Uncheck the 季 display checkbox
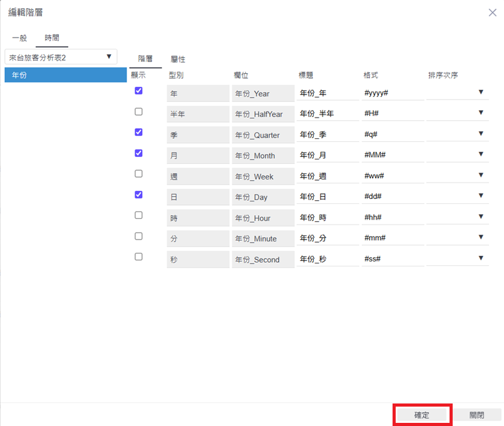 click(x=138, y=132)
